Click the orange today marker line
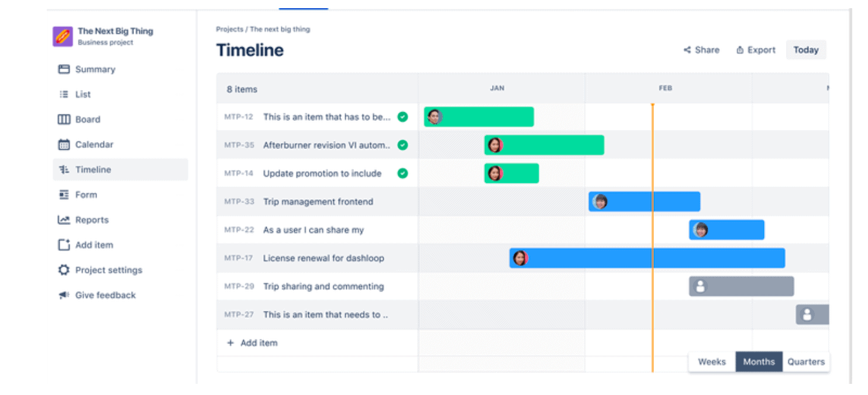This screenshot has height=395, width=868. point(653,234)
